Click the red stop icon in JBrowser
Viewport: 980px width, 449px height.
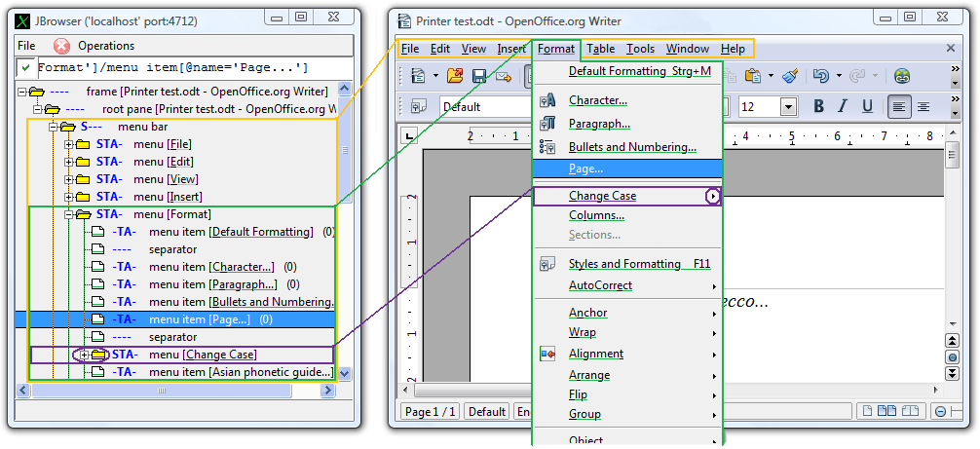click(61, 46)
